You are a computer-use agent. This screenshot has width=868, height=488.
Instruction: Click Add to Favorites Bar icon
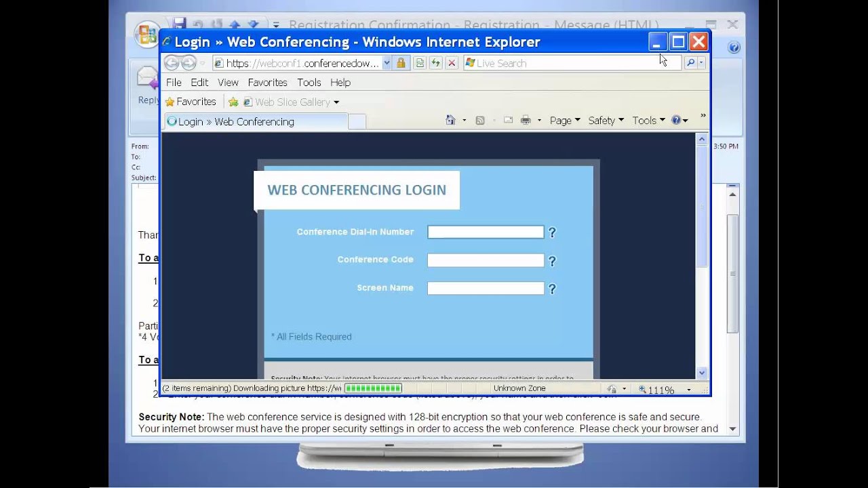pos(233,102)
